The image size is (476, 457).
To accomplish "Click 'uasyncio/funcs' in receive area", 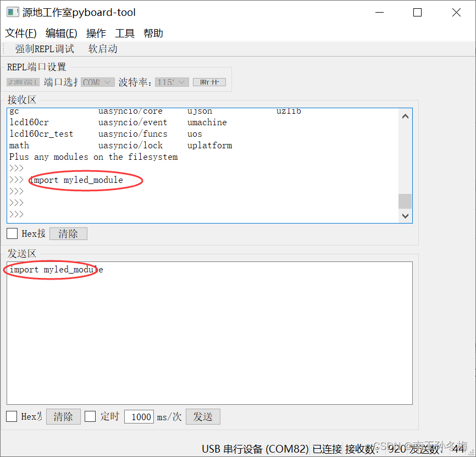I will [x=132, y=134].
